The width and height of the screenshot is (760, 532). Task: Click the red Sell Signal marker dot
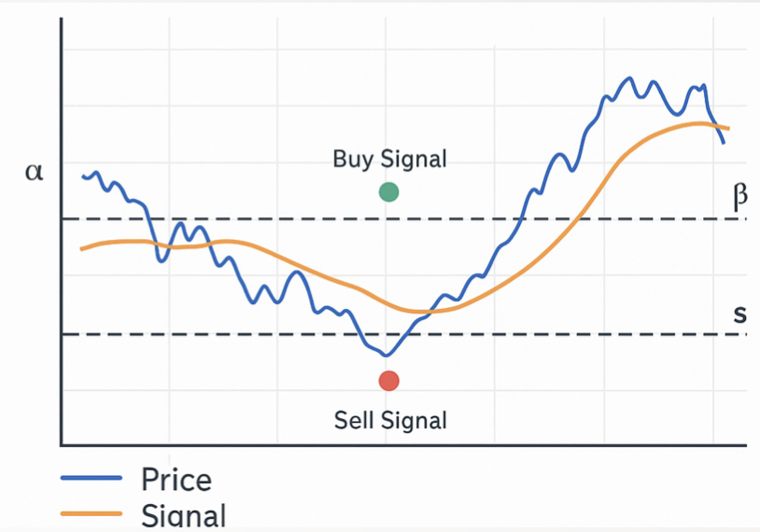click(x=388, y=381)
